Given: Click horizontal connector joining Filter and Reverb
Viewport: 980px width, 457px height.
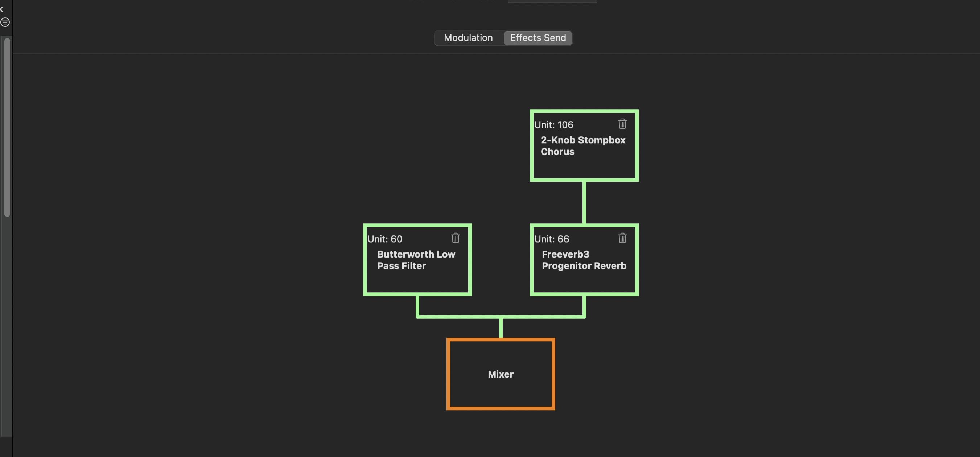Looking at the screenshot, I should point(501,317).
